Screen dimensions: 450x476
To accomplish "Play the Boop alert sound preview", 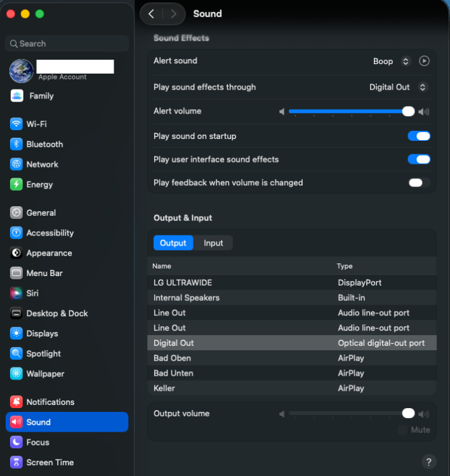I will (x=424, y=61).
